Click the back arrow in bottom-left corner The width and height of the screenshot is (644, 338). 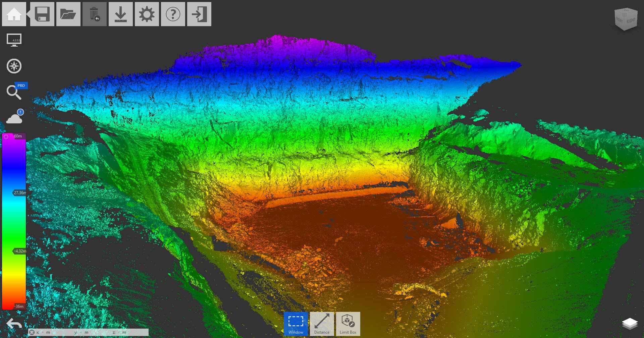(x=14, y=324)
